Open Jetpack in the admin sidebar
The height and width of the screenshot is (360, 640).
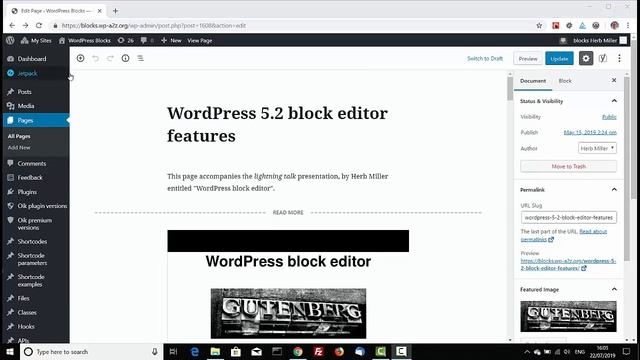tap(28, 73)
